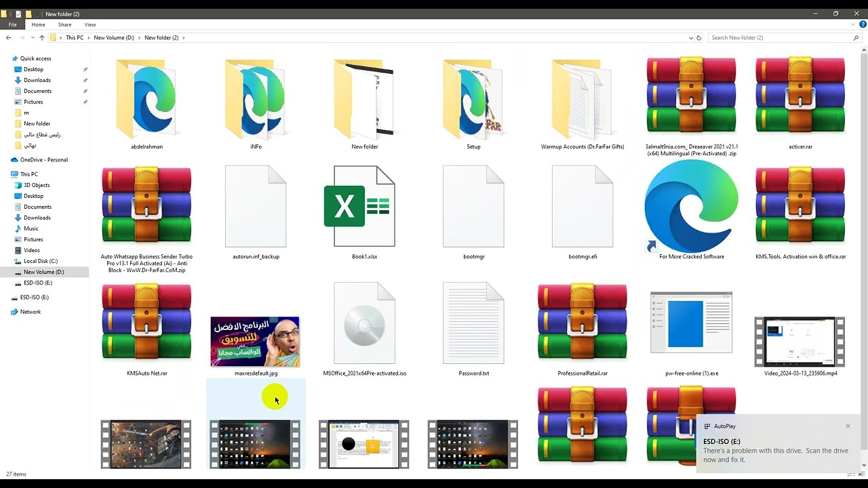Open the File menu tab

click(x=12, y=24)
